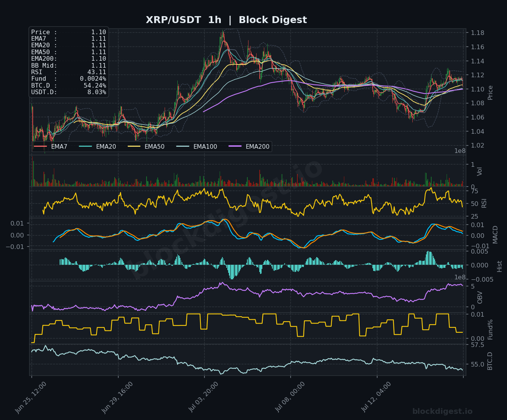507x420 pixels.
Task: Click the Jun 29, 16:00 axis label
Action: (118, 397)
